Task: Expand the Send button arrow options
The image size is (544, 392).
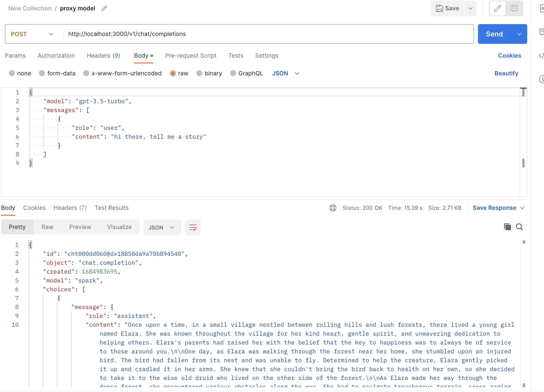Action: coord(519,34)
